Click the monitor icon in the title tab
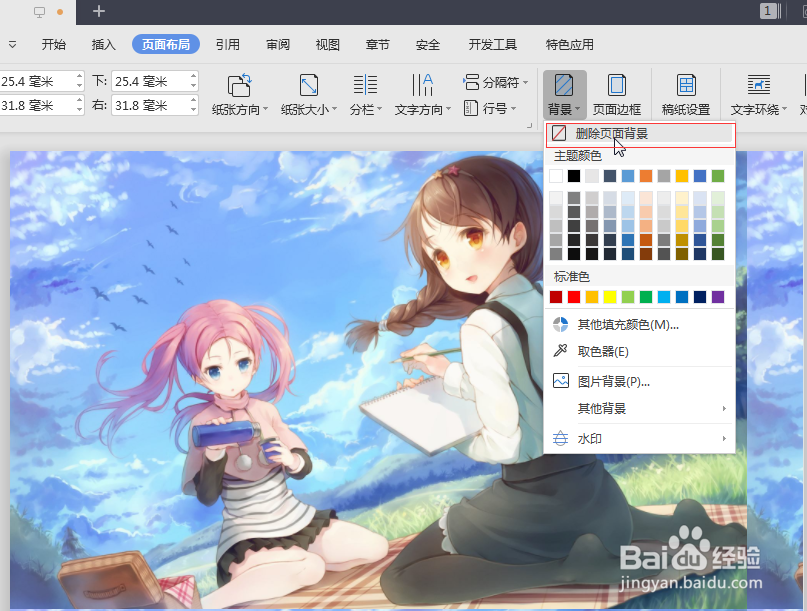The height and width of the screenshot is (611, 807). click(x=39, y=11)
